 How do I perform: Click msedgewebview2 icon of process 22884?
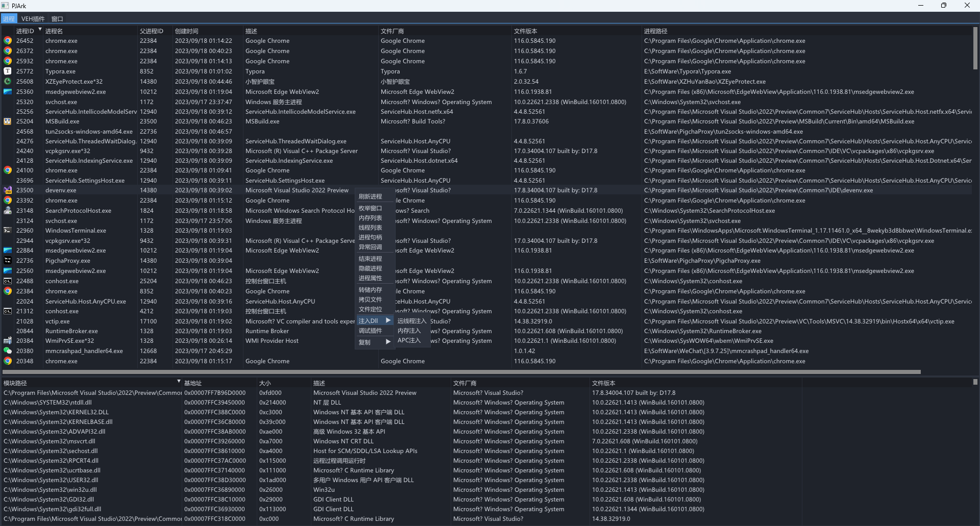click(8, 251)
